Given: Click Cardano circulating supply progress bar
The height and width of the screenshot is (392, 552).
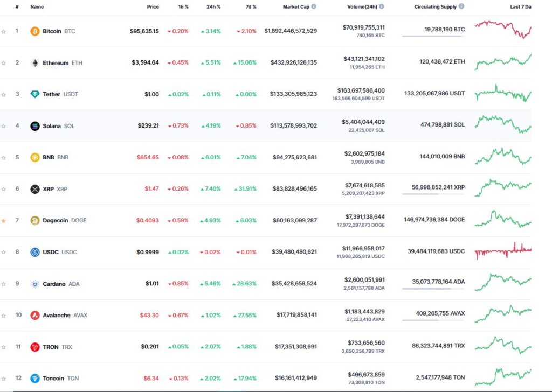Looking at the screenshot, I should 433,289.
